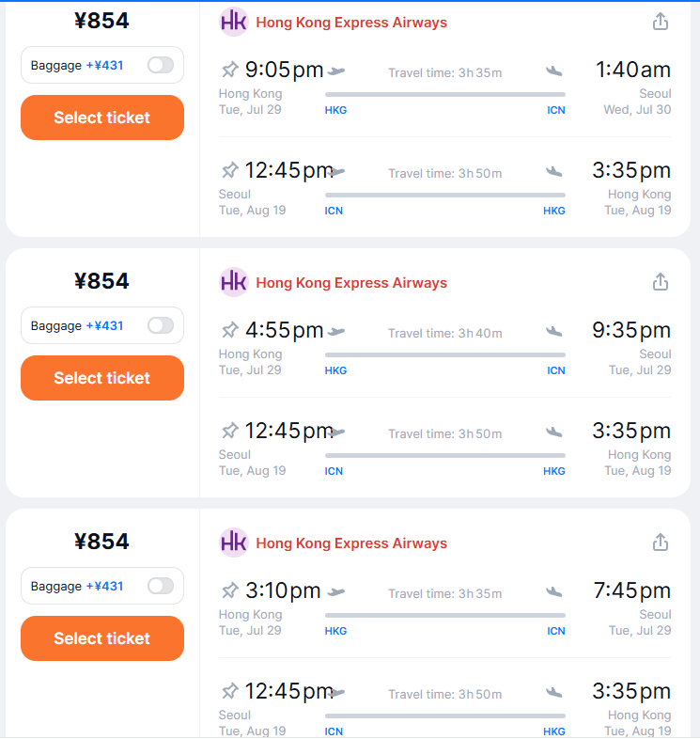
Task: Select ticket departing 4:55pm from Hong Kong
Action: coord(102,378)
